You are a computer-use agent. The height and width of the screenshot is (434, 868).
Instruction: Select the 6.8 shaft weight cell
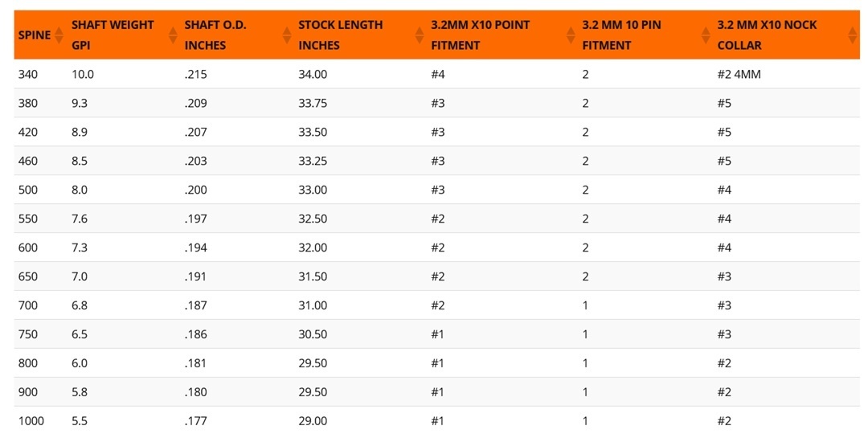pyautogui.click(x=80, y=305)
